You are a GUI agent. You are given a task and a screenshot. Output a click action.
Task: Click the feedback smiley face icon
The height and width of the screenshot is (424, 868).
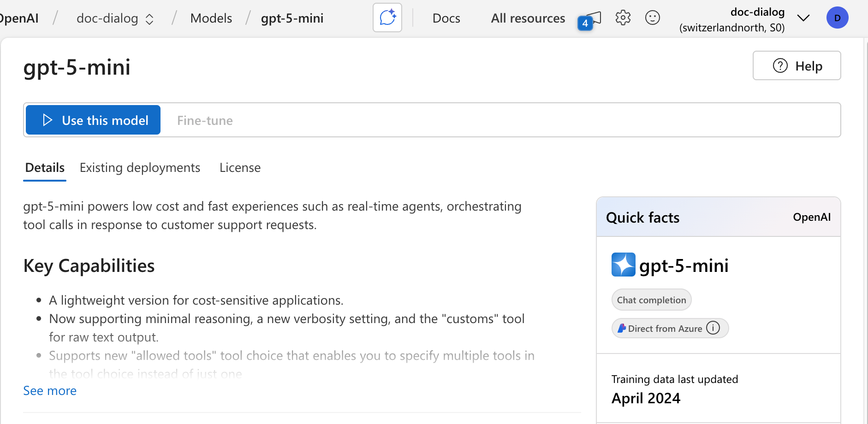click(652, 18)
